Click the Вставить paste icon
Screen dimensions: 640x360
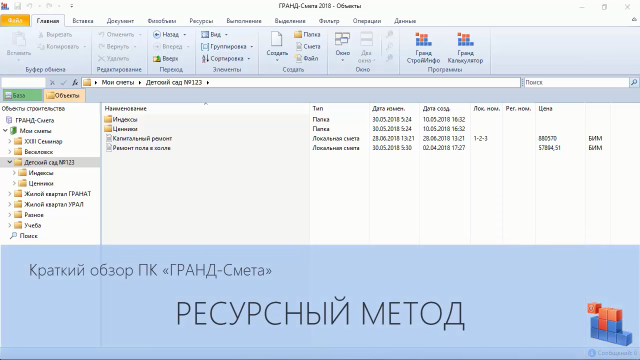(x=19, y=40)
